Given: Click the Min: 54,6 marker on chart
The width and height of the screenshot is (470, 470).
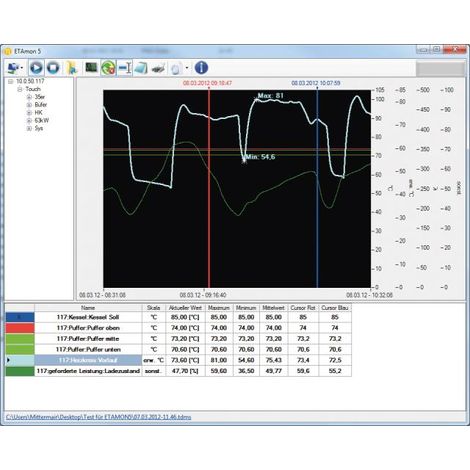Looking at the screenshot, I should coord(260,157).
